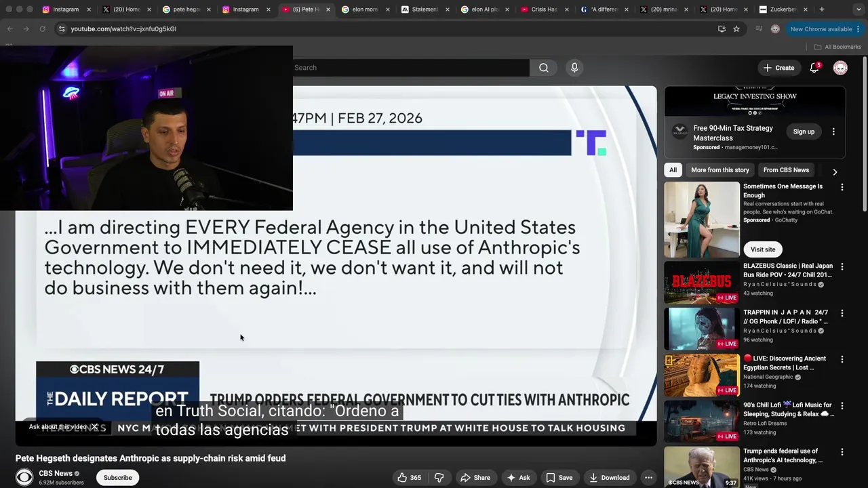Open the account avatar menu

pos(840,68)
